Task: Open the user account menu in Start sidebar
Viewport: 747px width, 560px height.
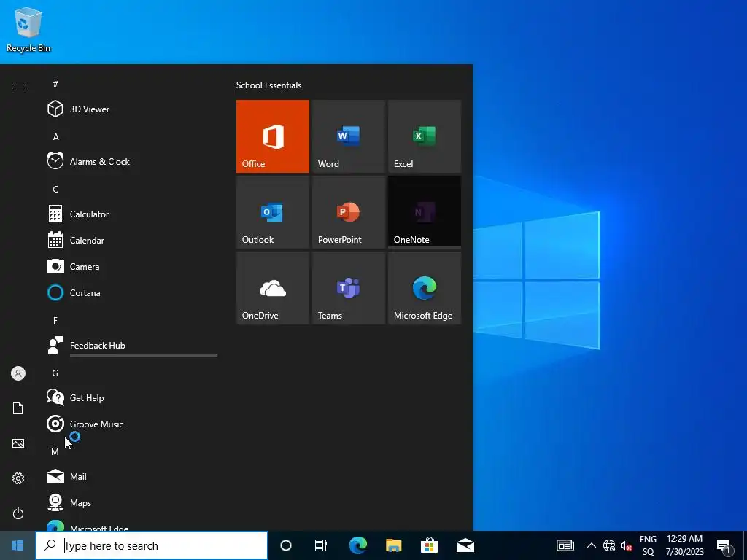Action: click(x=18, y=373)
